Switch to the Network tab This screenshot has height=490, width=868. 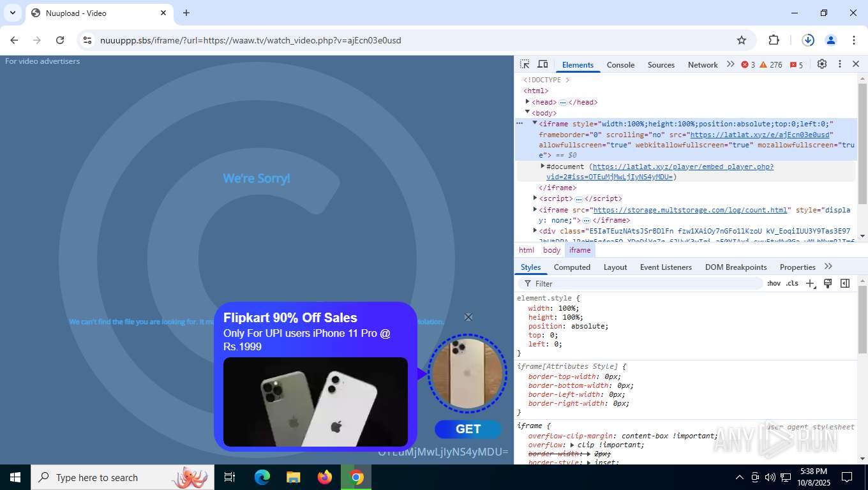[x=703, y=64]
